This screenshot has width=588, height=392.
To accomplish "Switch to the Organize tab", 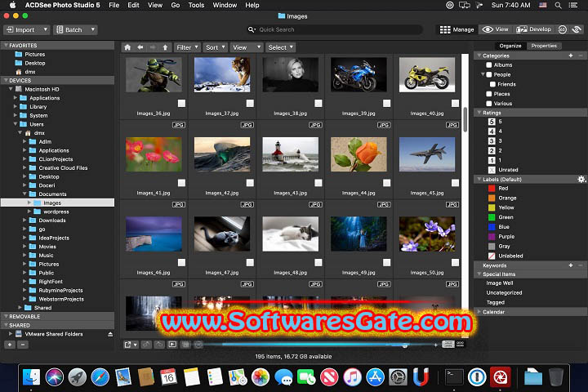I will pos(510,46).
